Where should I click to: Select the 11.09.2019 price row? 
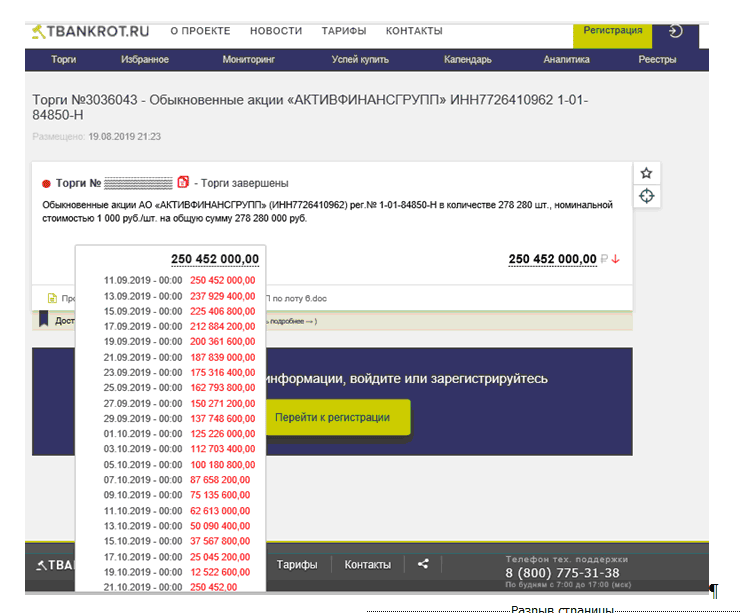[180, 280]
